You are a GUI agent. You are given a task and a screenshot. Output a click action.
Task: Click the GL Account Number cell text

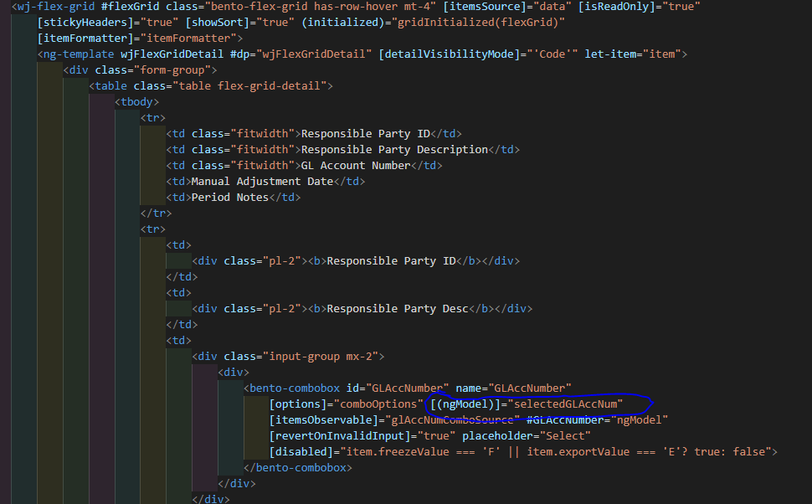(x=356, y=166)
